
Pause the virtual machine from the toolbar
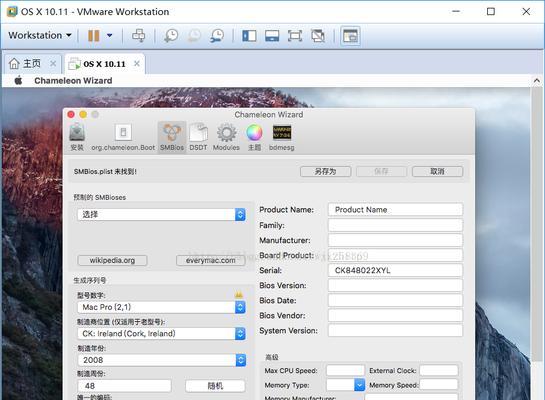coord(93,35)
